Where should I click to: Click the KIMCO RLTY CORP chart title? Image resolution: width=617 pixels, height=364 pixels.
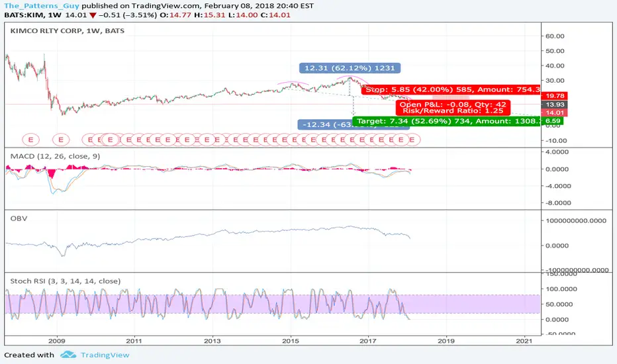(x=68, y=30)
